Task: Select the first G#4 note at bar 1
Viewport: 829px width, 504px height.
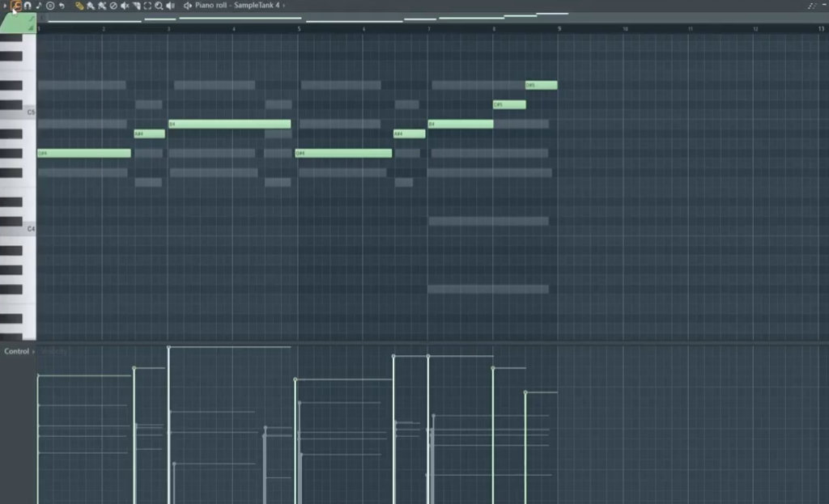Action: pyautogui.click(x=84, y=153)
